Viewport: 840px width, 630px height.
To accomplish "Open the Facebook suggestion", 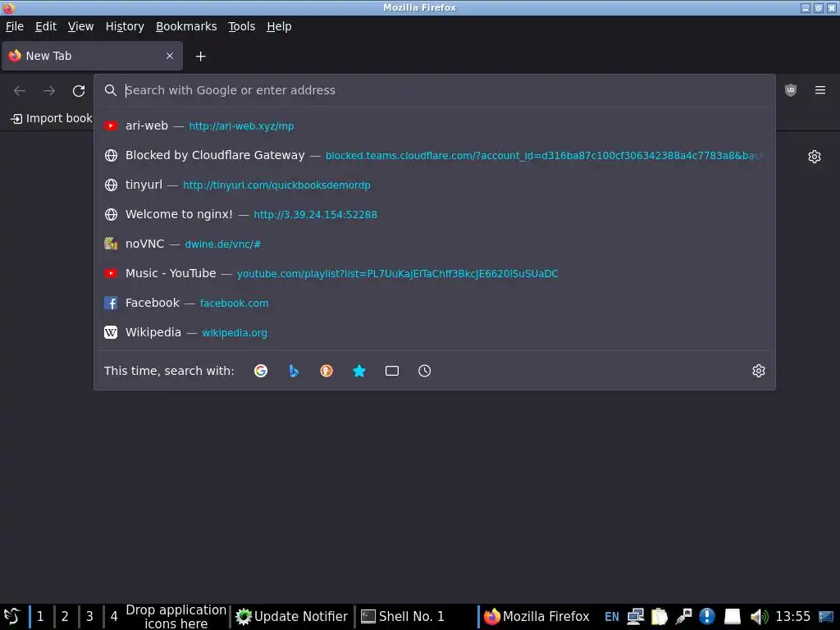I will point(435,303).
